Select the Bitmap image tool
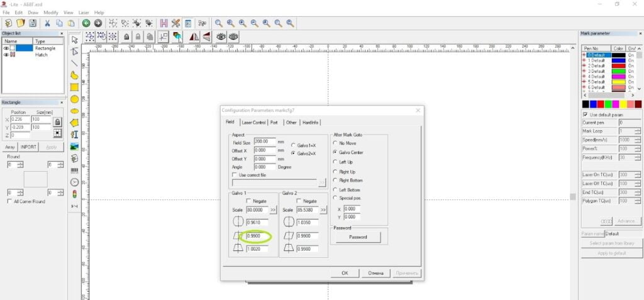This screenshot has height=300, width=644. 74,147
